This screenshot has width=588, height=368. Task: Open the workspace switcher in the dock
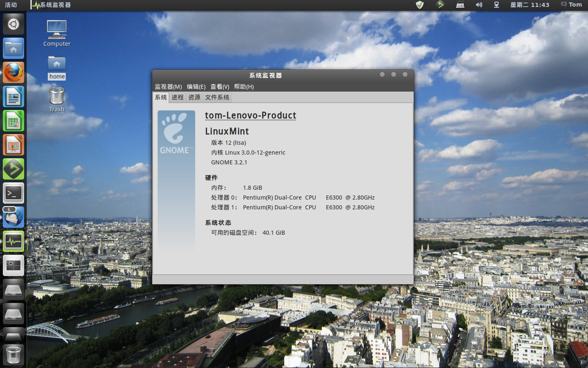13,265
